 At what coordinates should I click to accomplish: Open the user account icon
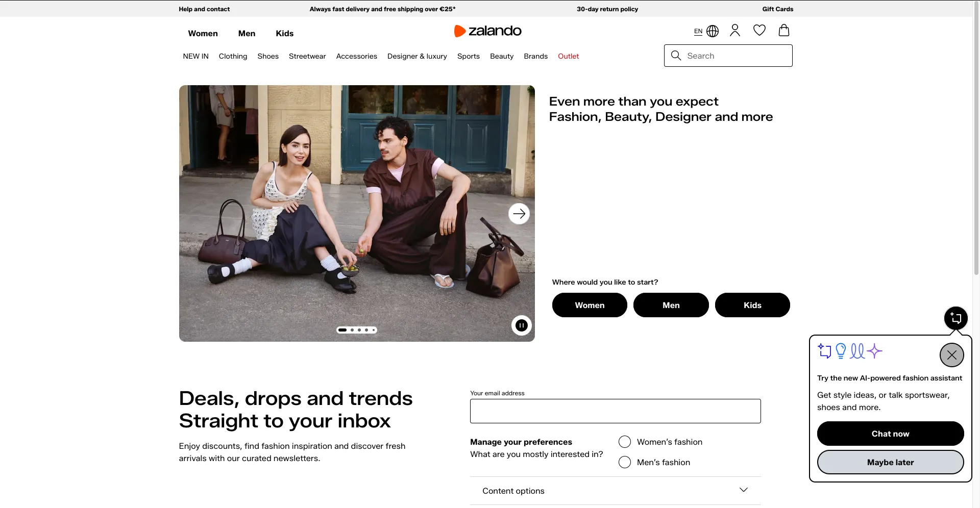(735, 31)
